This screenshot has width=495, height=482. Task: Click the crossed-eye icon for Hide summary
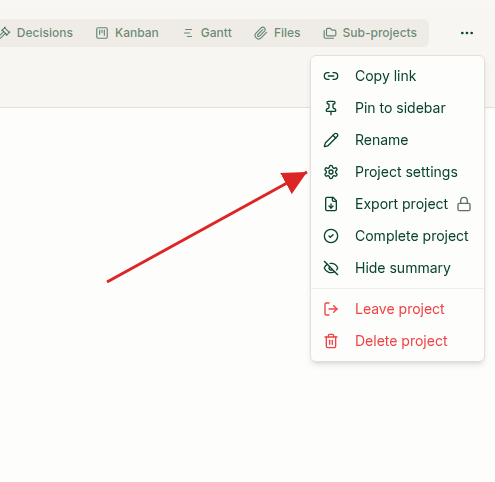(331, 268)
